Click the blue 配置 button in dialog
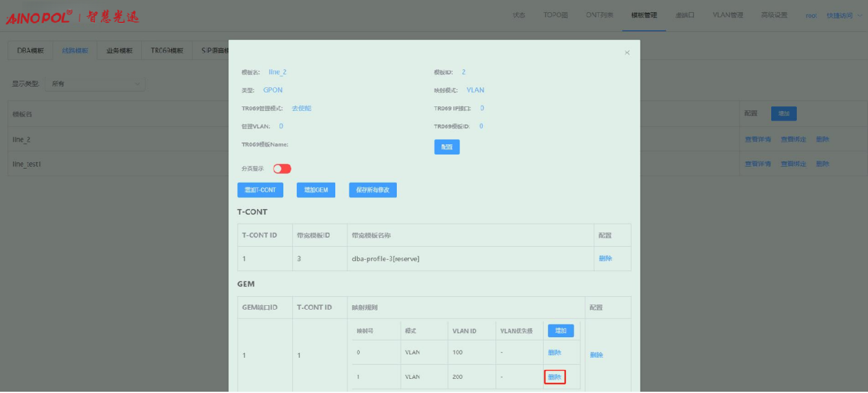 point(447,147)
